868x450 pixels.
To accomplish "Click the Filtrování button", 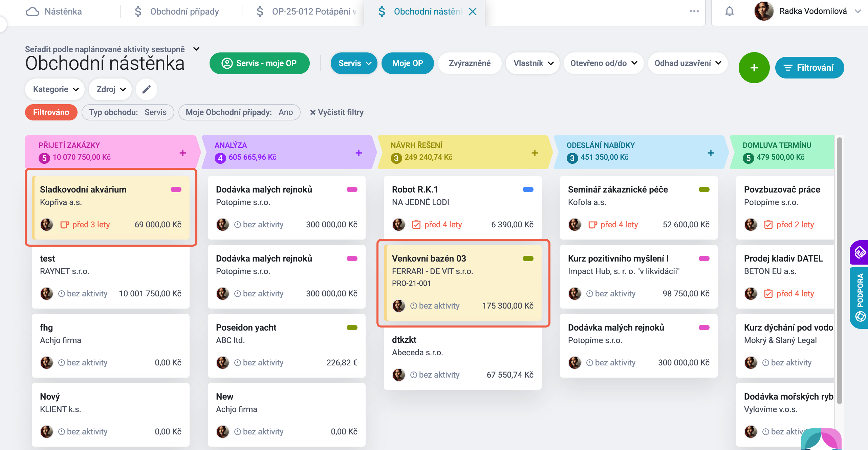I will tap(809, 68).
